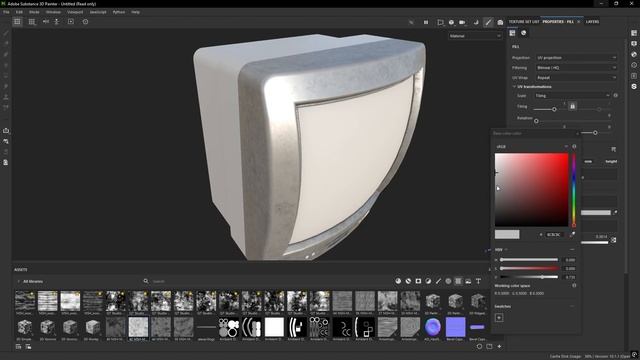Collapse the Swatches section
This screenshot has height=360, width=640.
pyautogui.click(x=572, y=306)
